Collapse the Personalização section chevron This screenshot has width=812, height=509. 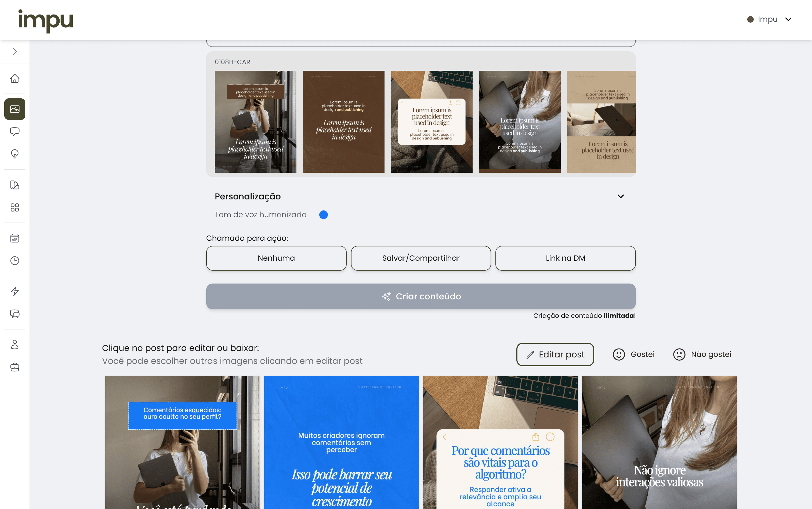[x=621, y=196]
